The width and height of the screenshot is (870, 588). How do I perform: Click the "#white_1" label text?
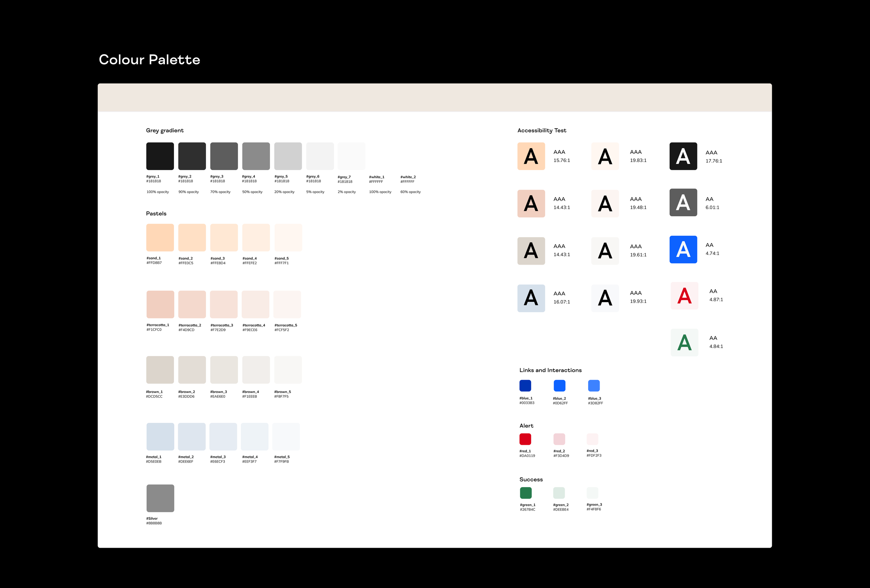(x=377, y=177)
